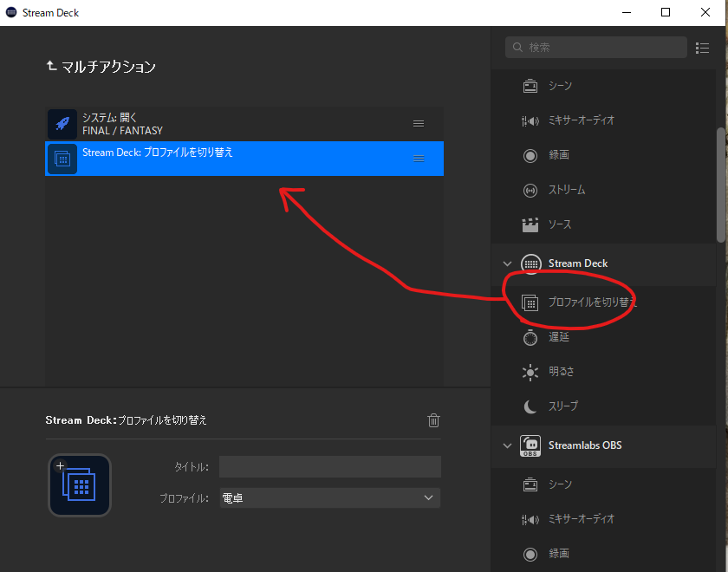Select ミキサーオーディオ under Streamlabs OBS

603,519
